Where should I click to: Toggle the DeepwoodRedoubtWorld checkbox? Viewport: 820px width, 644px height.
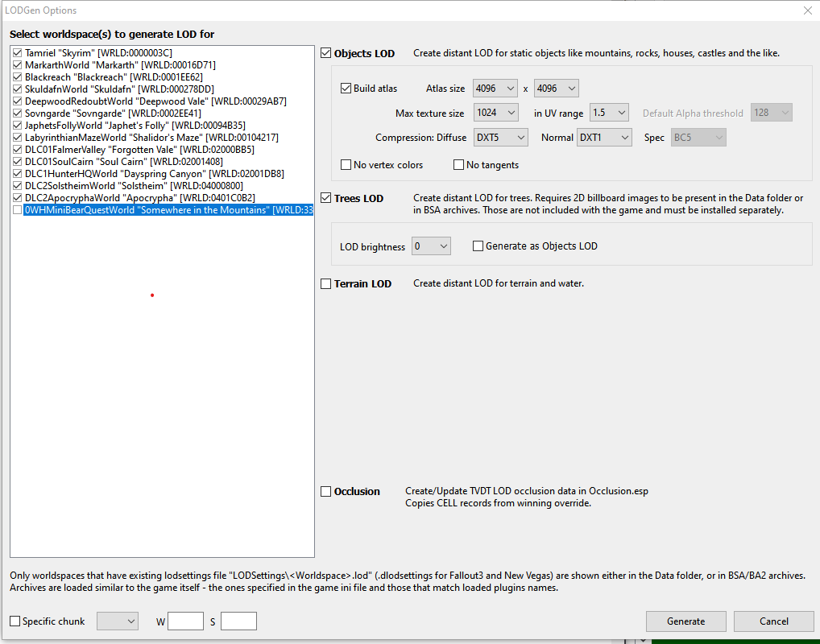[17, 101]
